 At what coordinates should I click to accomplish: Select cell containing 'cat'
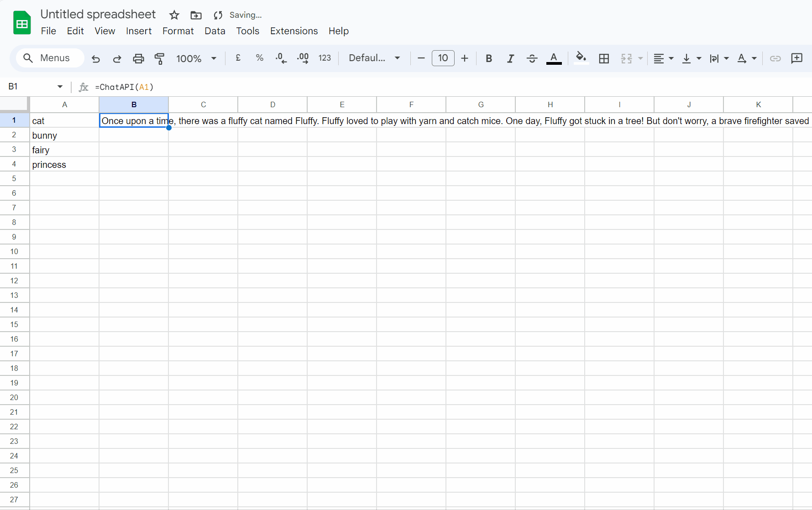64,120
